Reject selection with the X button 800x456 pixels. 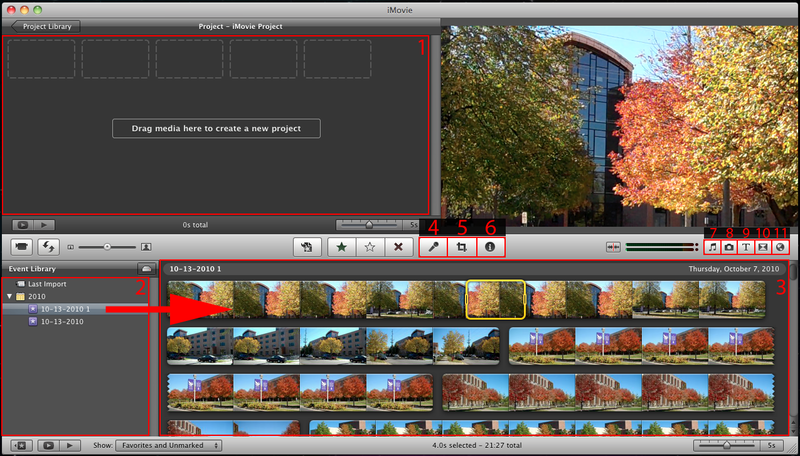coord(398,246)
